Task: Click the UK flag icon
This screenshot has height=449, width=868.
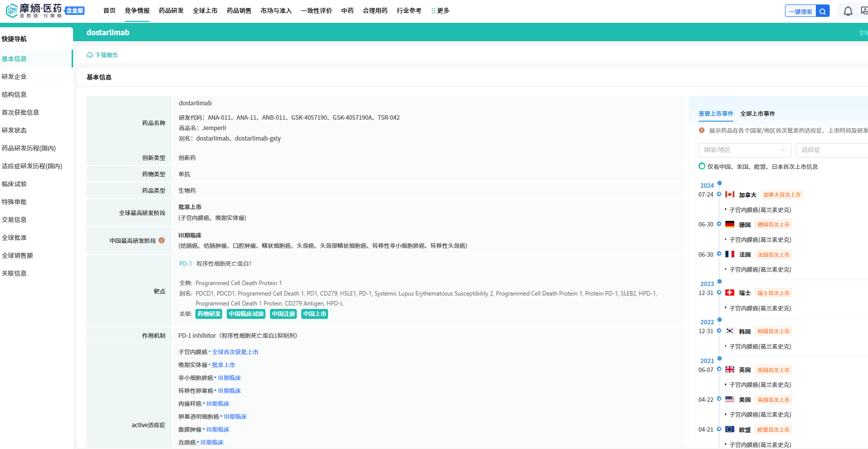Action: [730, 370]
